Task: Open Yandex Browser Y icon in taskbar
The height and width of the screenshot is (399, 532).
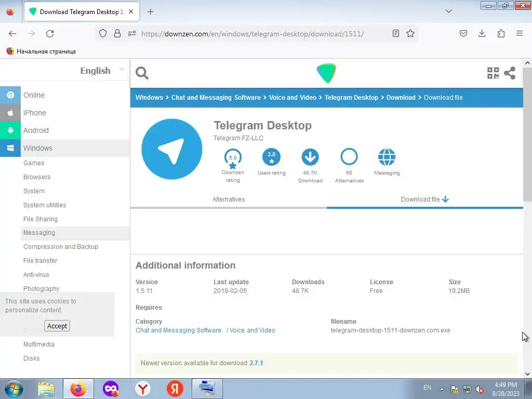Action: tap(143, 389)
